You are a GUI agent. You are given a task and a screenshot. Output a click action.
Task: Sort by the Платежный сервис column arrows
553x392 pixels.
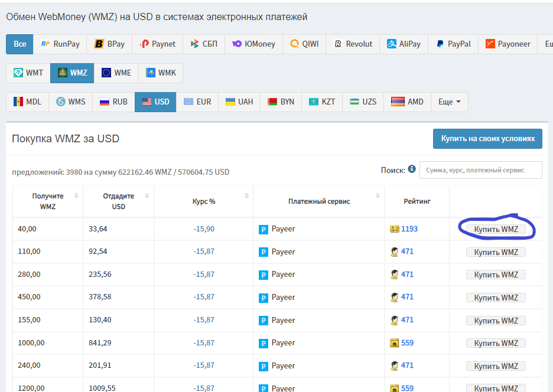[378, 195]
